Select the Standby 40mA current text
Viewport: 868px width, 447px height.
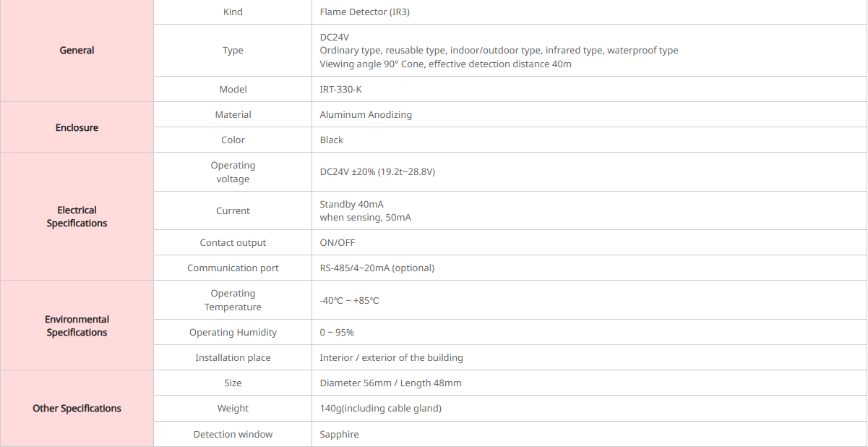[x=352, y=205]
